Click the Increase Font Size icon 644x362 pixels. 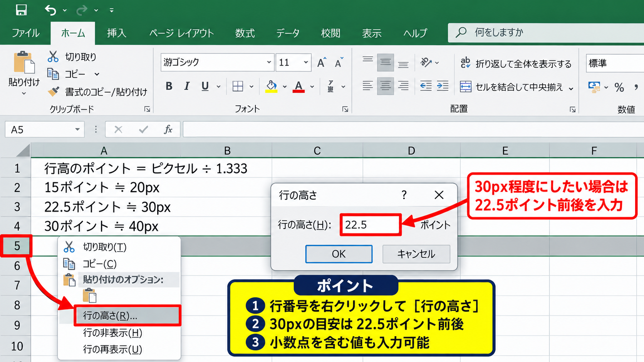coord(322,62)
